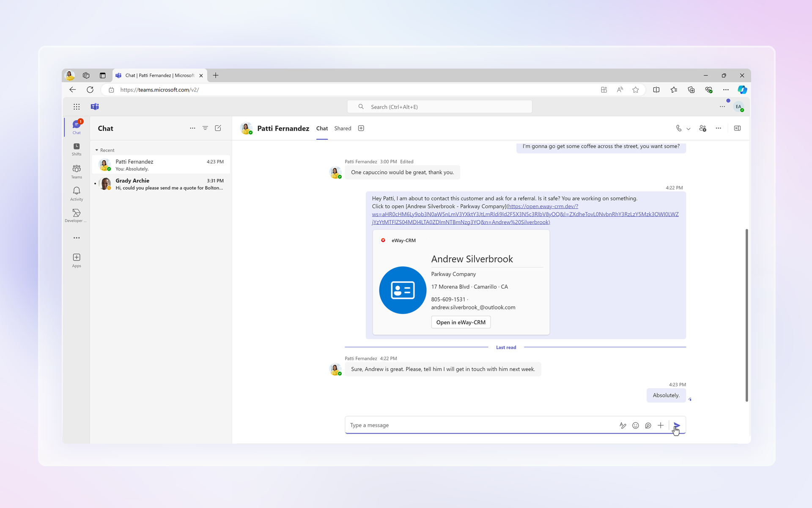Open browser split screen view
The height and width of the screenshot is (508, 812).
point(656,90)
